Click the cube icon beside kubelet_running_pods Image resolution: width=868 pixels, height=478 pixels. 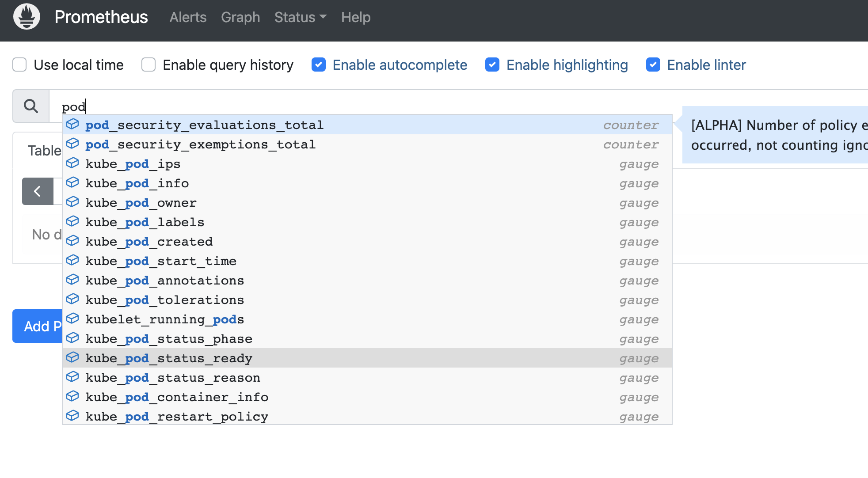coord(72,319)
